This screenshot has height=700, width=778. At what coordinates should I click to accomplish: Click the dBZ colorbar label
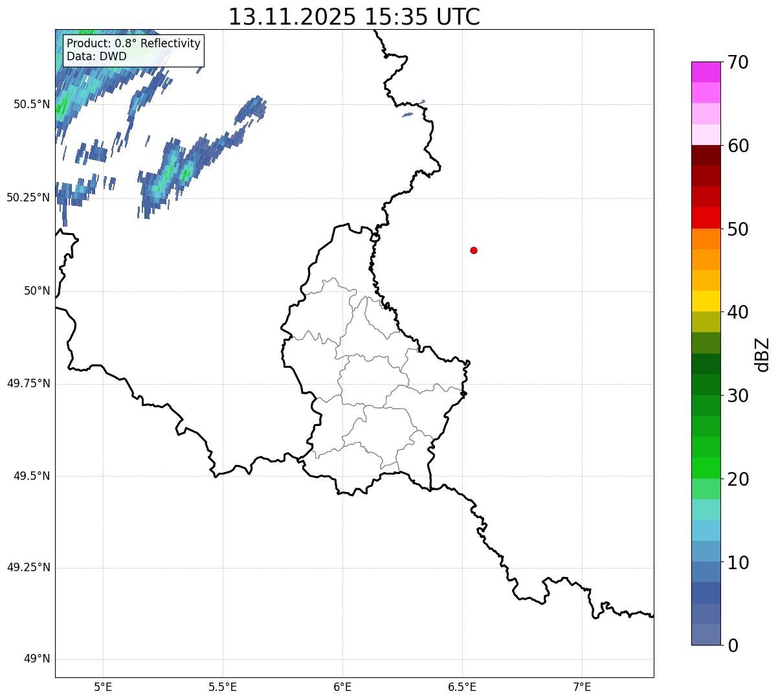763,354
